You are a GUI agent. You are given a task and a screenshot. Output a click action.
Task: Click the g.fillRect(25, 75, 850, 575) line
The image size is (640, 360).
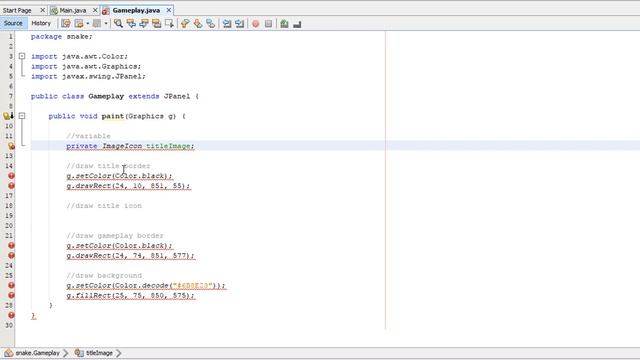[130, 296]
